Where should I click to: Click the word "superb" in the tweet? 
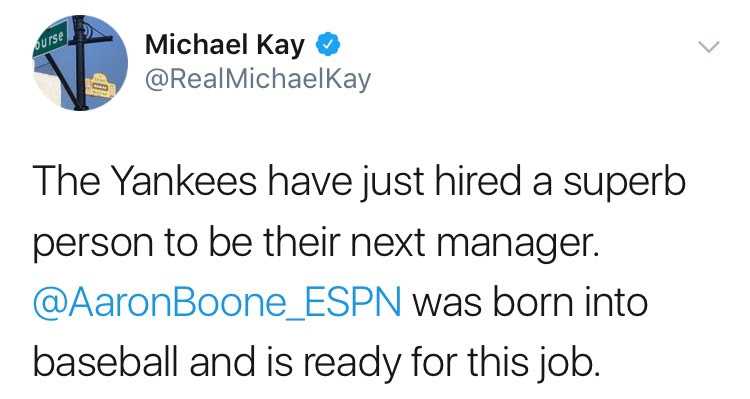coord(624,183)
